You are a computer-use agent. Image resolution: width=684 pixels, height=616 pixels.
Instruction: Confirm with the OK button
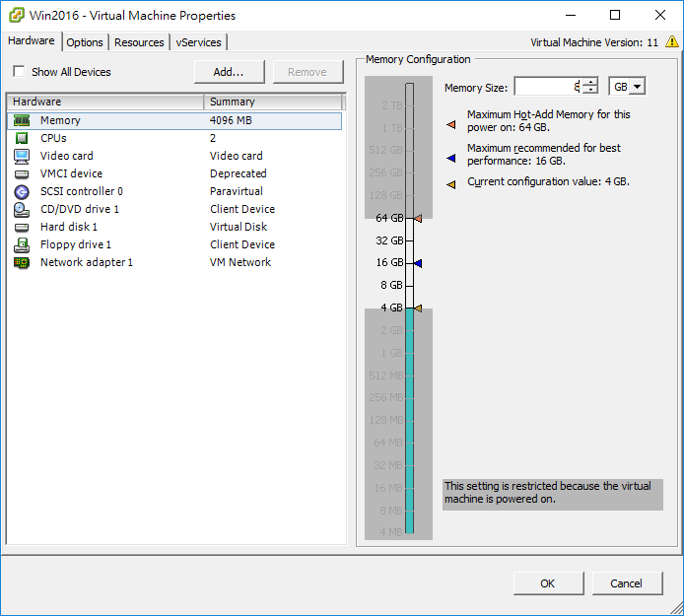[x=548, y=583]
